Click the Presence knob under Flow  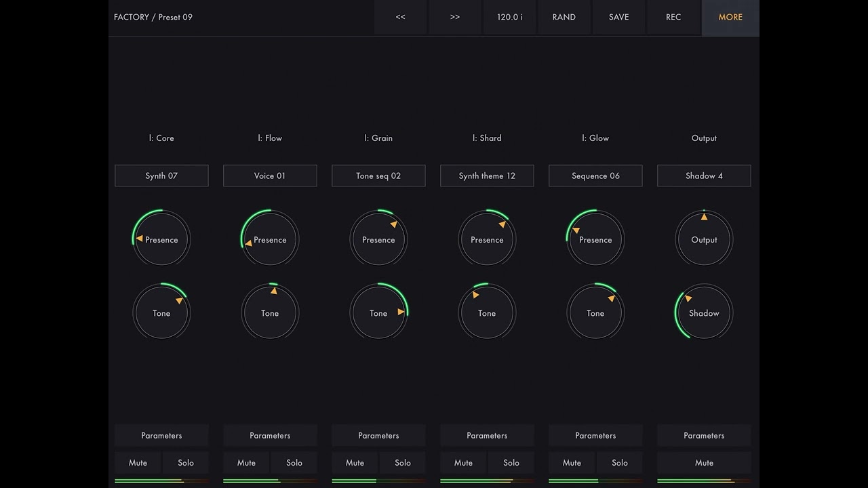(x=270, y=239)
